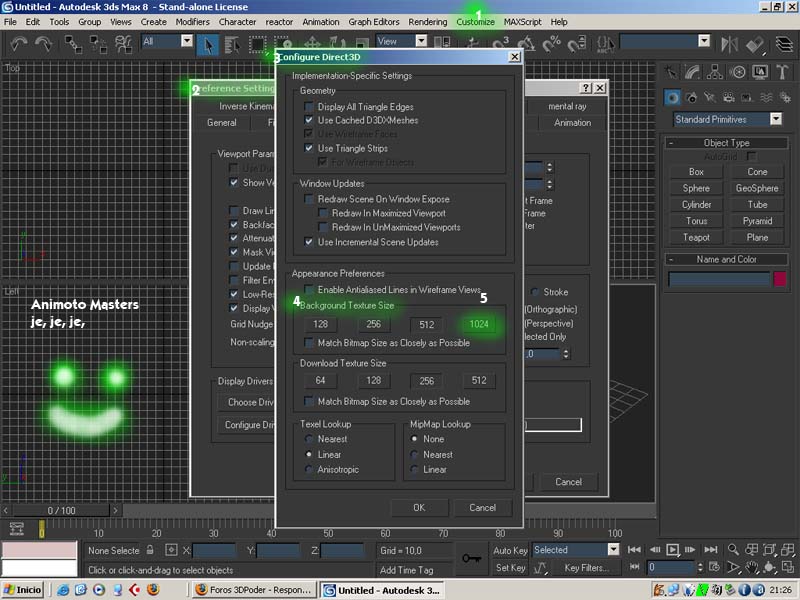Toggle the Angle Snap icon
The height and width of the screenshot is (600, 800).
pos(526,45)
